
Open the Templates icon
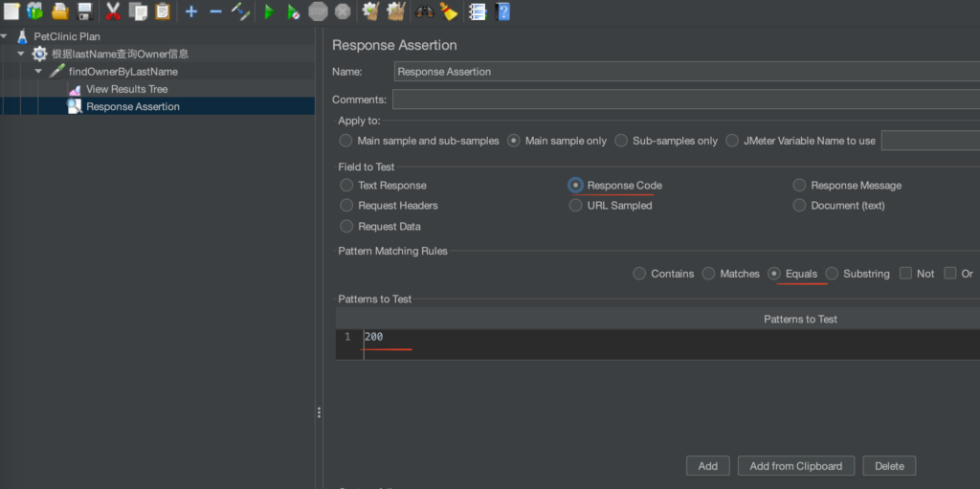[x=35, y=11]
